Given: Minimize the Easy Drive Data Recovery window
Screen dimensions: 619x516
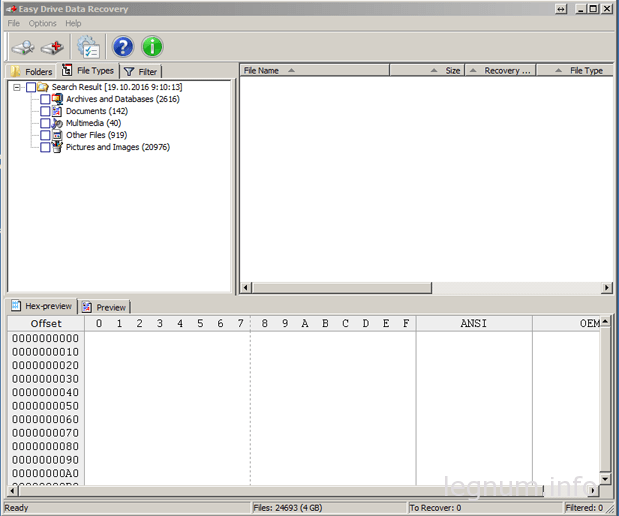Looking at the screenshot, I should (580, 9).
